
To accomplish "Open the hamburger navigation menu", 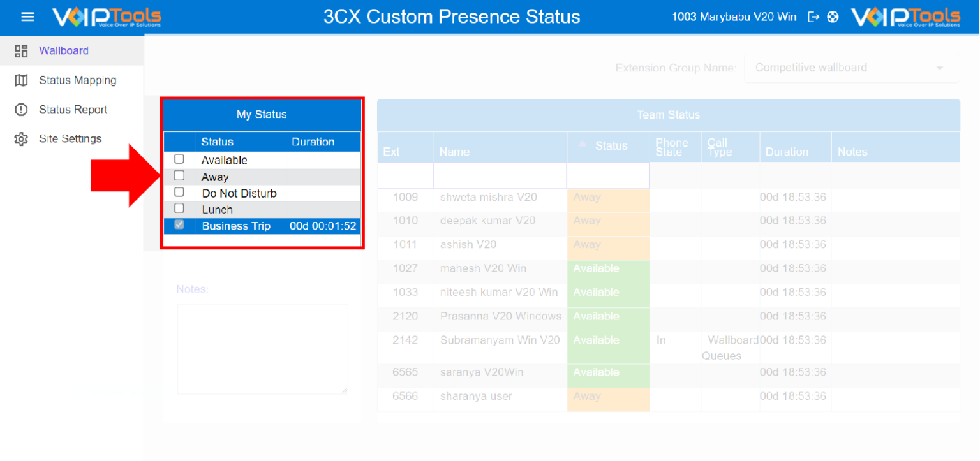I will (x=27, y=17).
